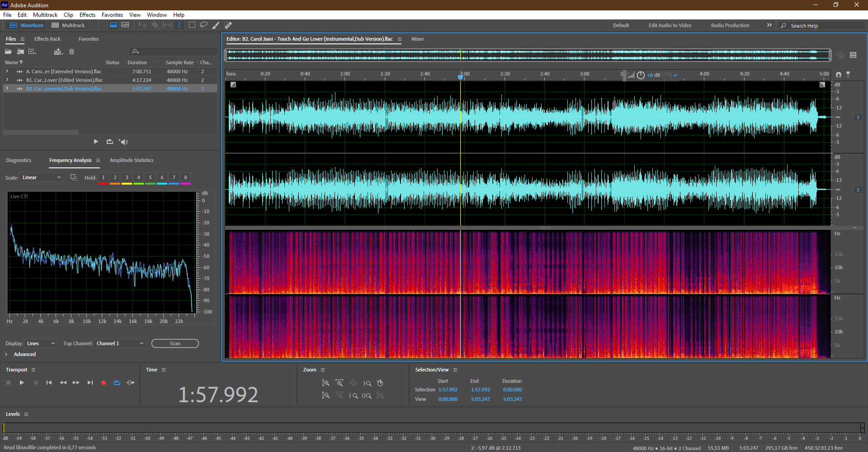Open Frequency Analysis panel menu icon

click(98, 160)
